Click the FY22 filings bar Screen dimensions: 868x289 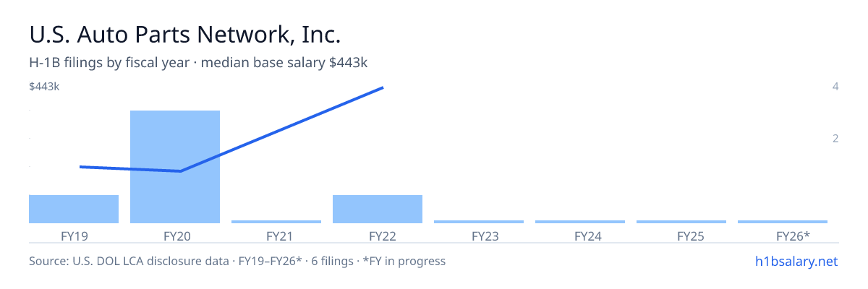pos(378,209)
